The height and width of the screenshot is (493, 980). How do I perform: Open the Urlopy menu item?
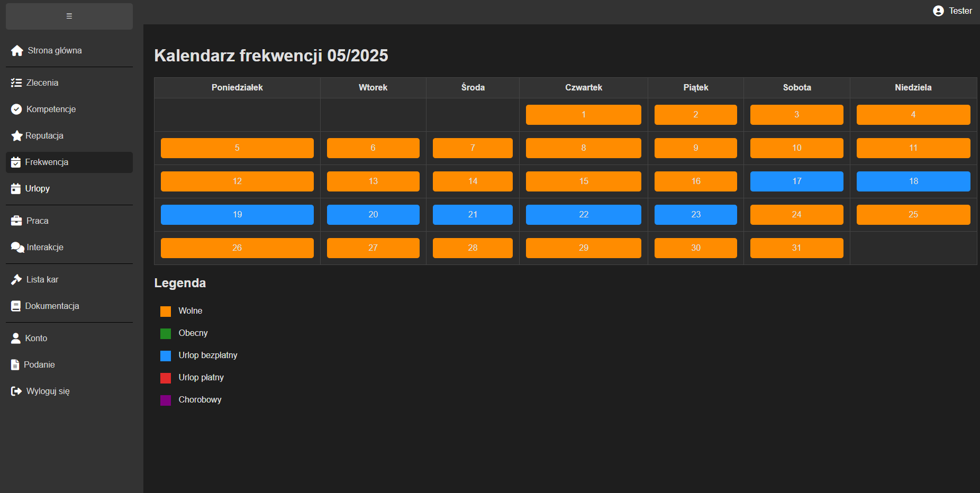tap(37, 189)
